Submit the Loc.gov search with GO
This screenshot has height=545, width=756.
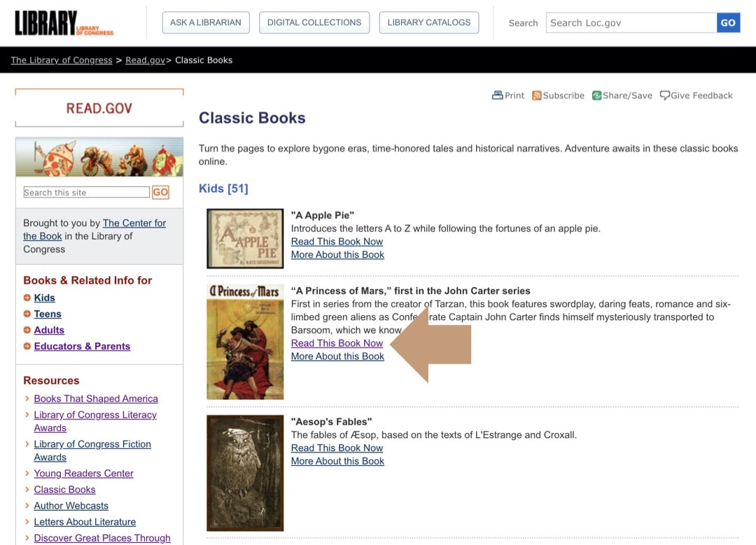728,22
